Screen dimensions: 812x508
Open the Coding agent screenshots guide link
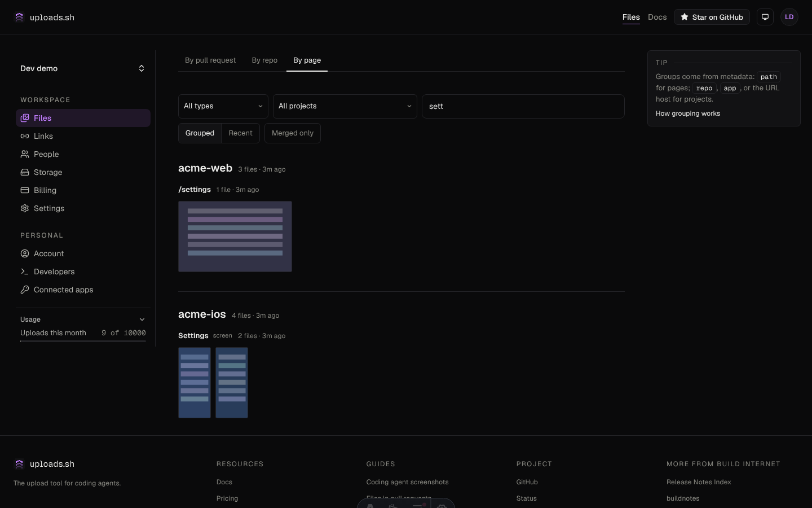click(x=408, y=482)
